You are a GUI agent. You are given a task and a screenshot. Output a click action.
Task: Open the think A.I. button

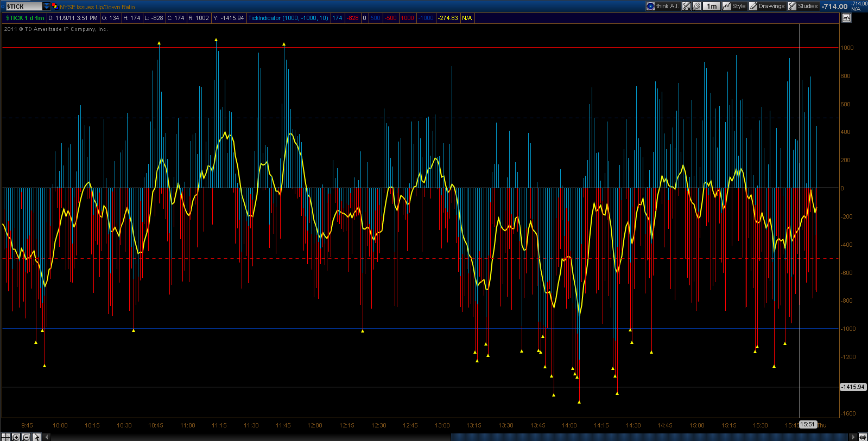[x=663, y=7]
